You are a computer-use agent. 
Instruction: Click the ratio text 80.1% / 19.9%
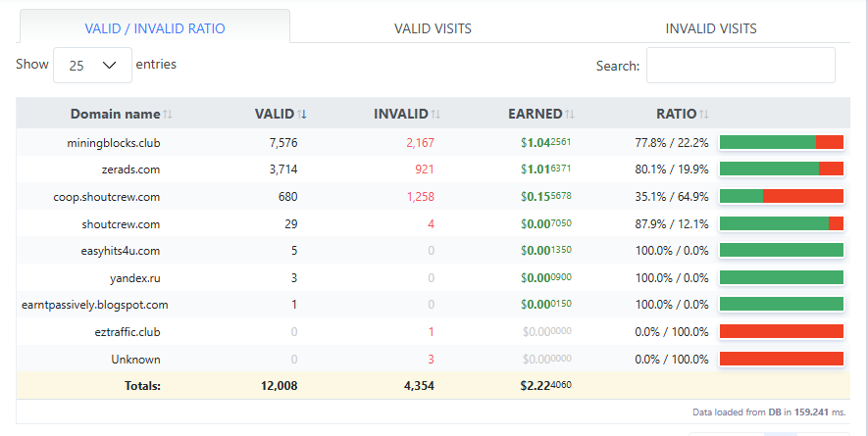[x=672, y=170]
